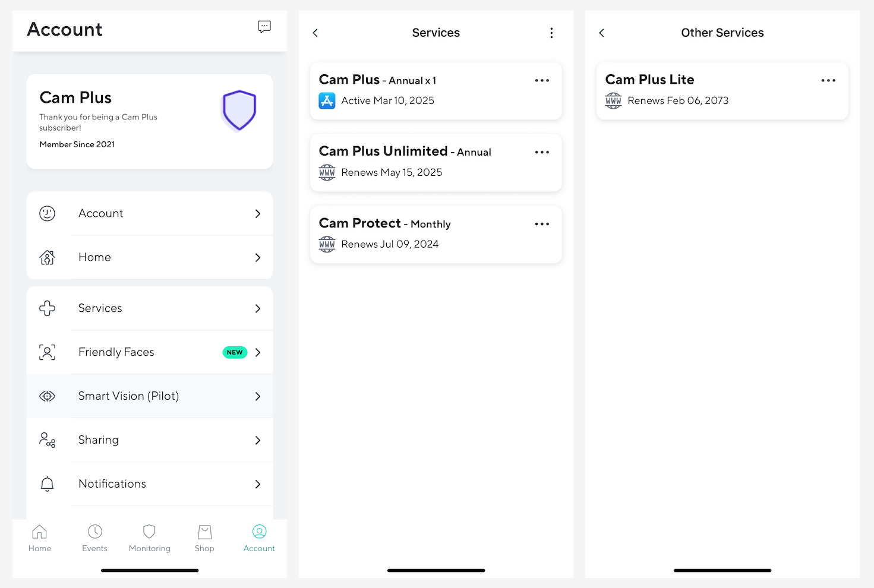
Task: Tap the Smart Vision eye icon
Action: click(48, 396)
